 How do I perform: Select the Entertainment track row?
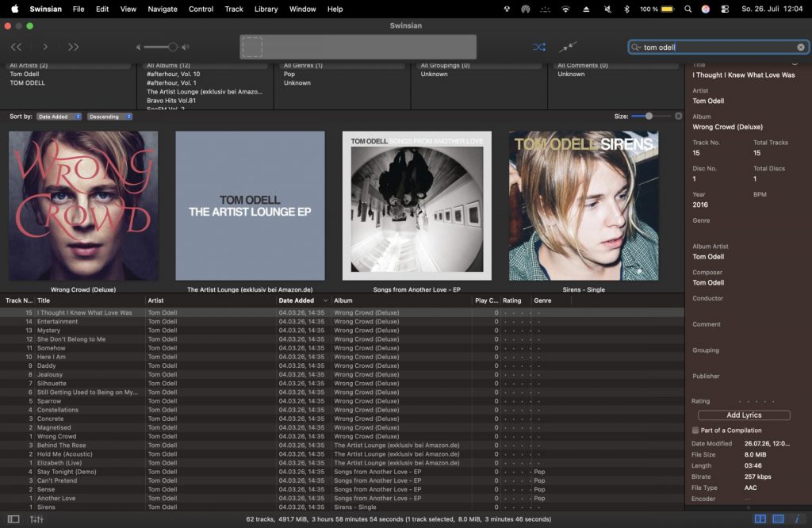(x=342, y=321)
